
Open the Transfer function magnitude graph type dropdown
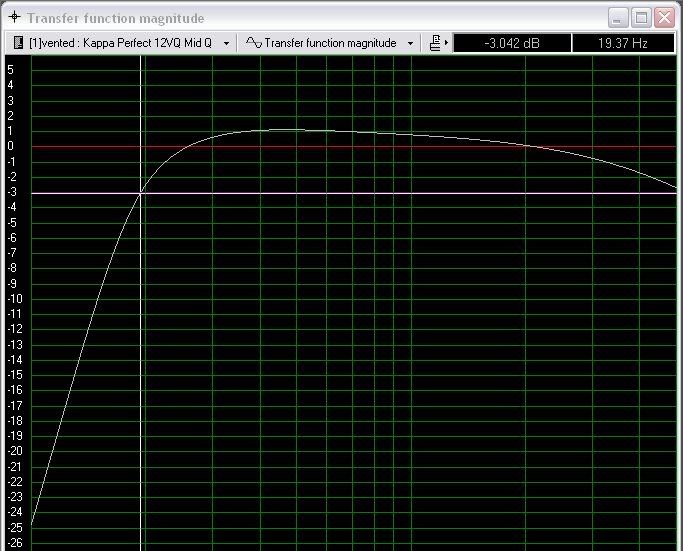329,43
